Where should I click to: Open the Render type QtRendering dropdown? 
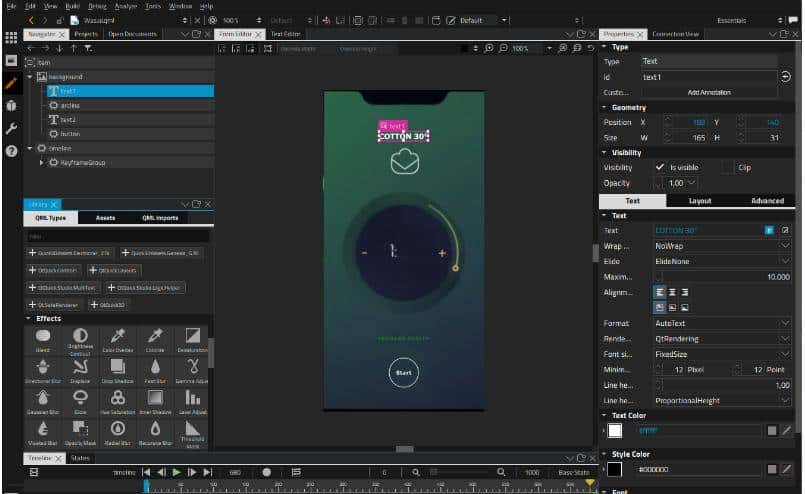pos(722,339)
